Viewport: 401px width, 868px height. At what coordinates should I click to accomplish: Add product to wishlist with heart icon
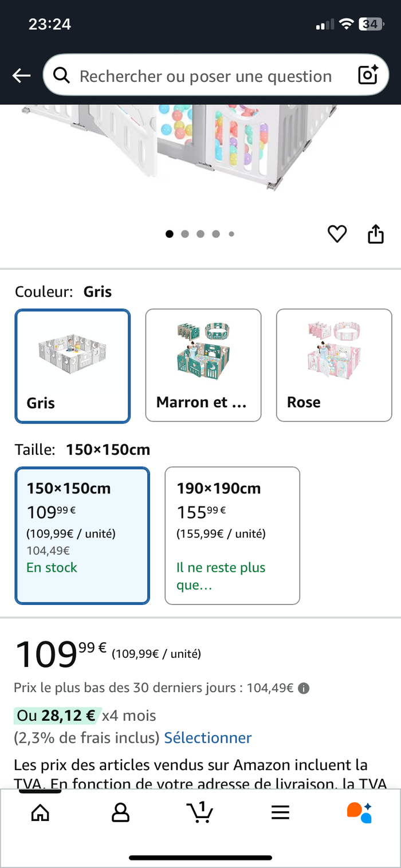[x=337, y=234]
